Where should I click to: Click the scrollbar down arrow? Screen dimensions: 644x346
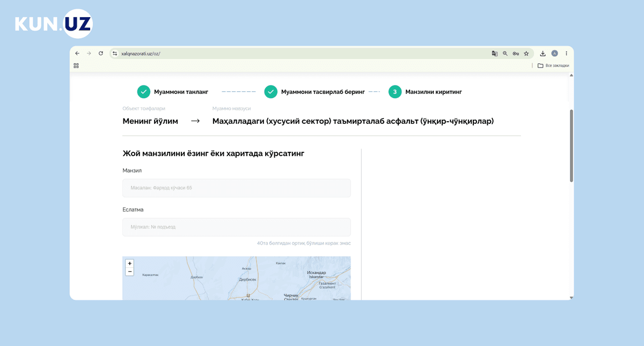571,297
